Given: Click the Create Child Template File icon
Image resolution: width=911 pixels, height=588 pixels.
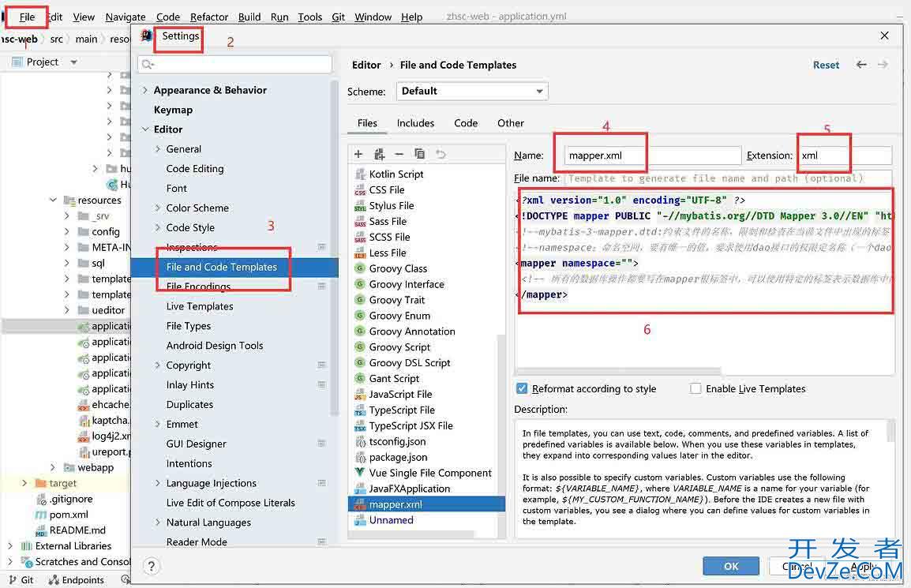Looking at the screenshot, I should point(380,154).
